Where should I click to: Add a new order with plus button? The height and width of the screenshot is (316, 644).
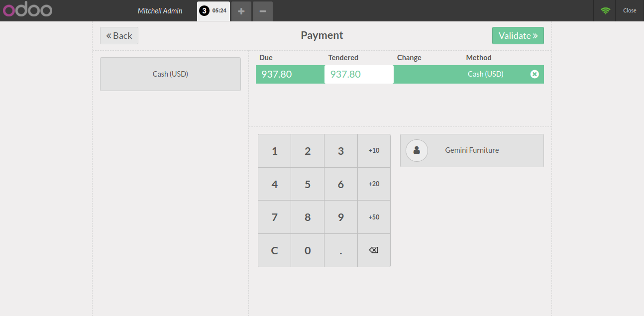[x=241, y=11]
